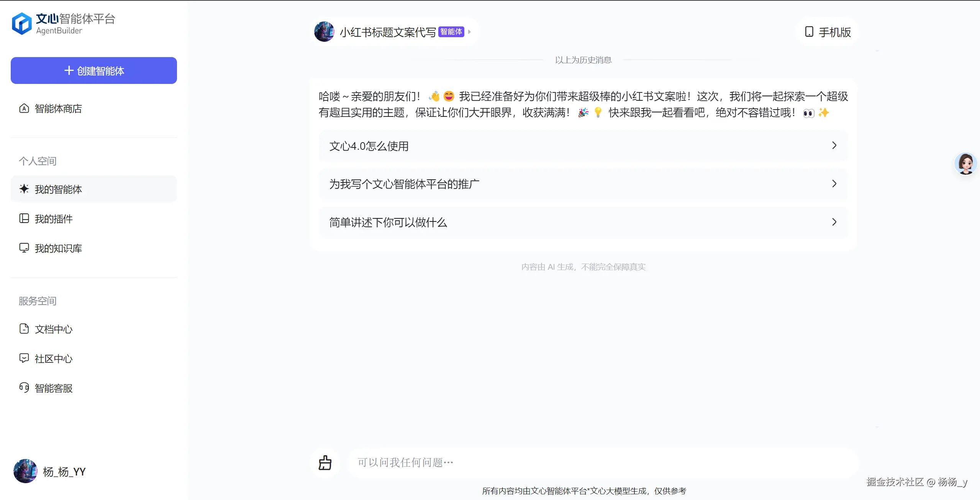980x500 pixels.
Task: Open 社区中心 community chat icon
Action: (24, 358)
